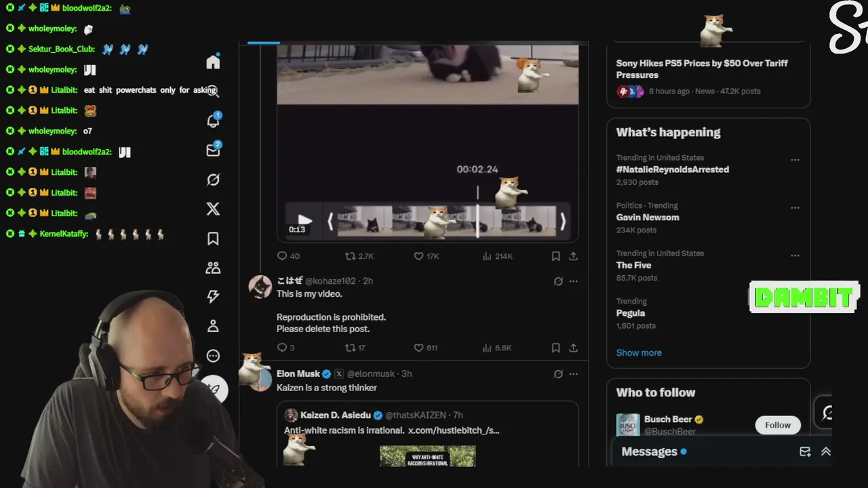Open @kohaze102 profile handle link
The width and height of the screenshot is (868, 488).
pyautogui.click(x=330, y=281)
